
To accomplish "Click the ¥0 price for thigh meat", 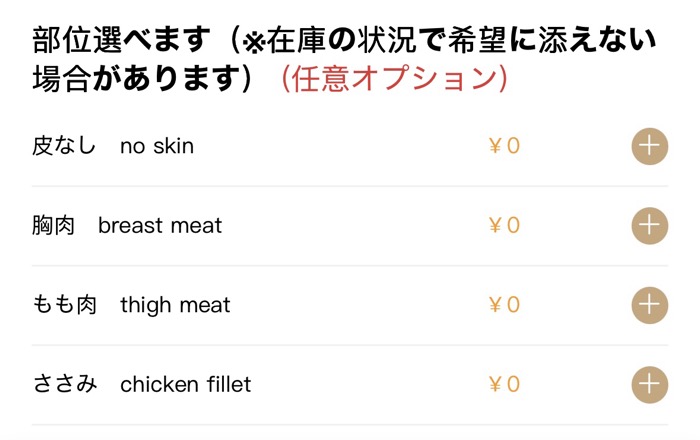I will (x=504, y=304).
